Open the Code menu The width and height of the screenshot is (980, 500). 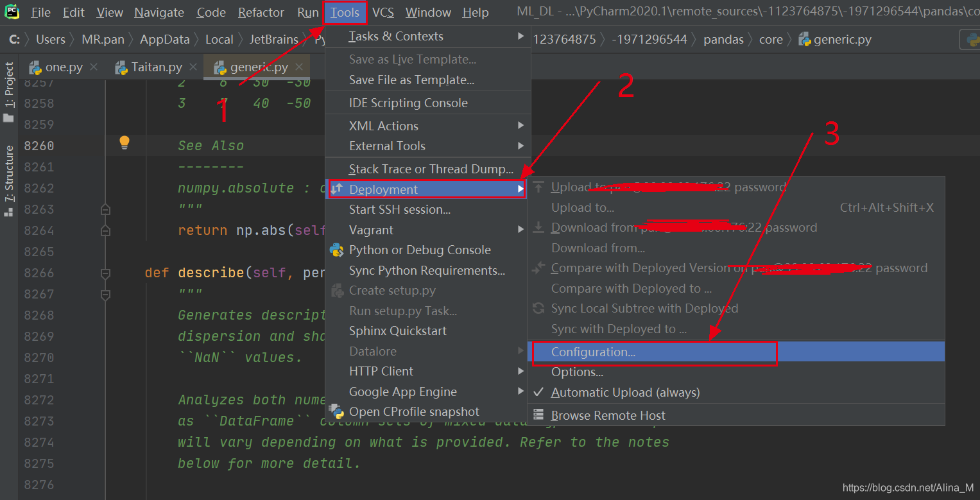(211, 12)
